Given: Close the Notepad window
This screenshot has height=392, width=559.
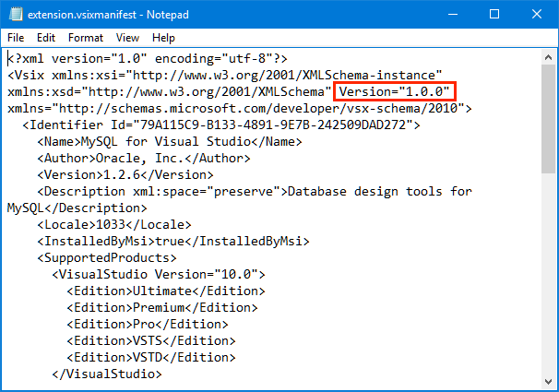Looking at the screenshot, I should [x=537, y=14].
